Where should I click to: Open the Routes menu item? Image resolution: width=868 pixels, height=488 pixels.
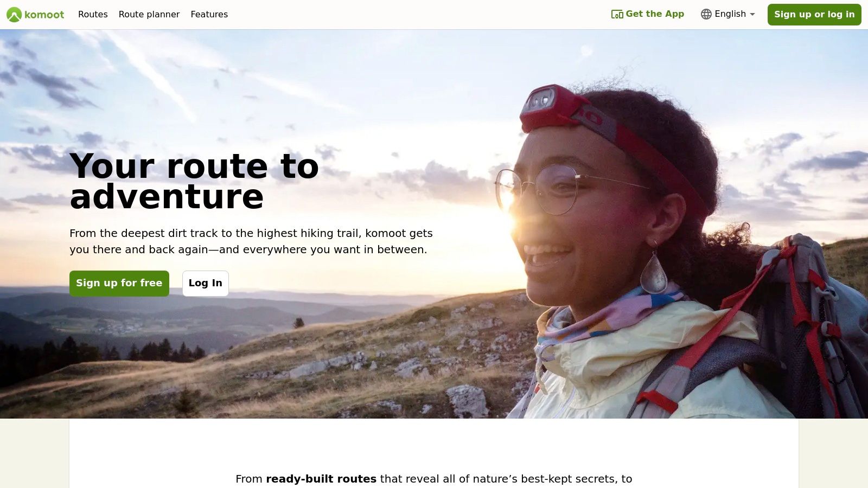click(93, 15)
